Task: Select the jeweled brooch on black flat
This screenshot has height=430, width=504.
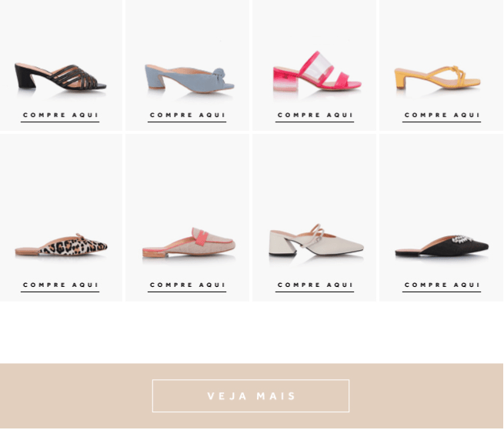Action: coord(462,239)
